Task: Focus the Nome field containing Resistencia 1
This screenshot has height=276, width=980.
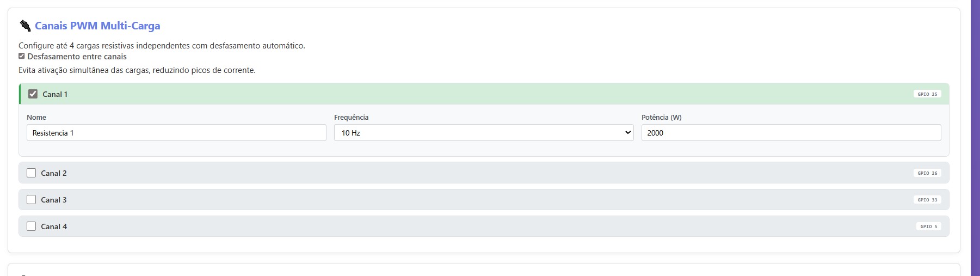Action: 176,133
